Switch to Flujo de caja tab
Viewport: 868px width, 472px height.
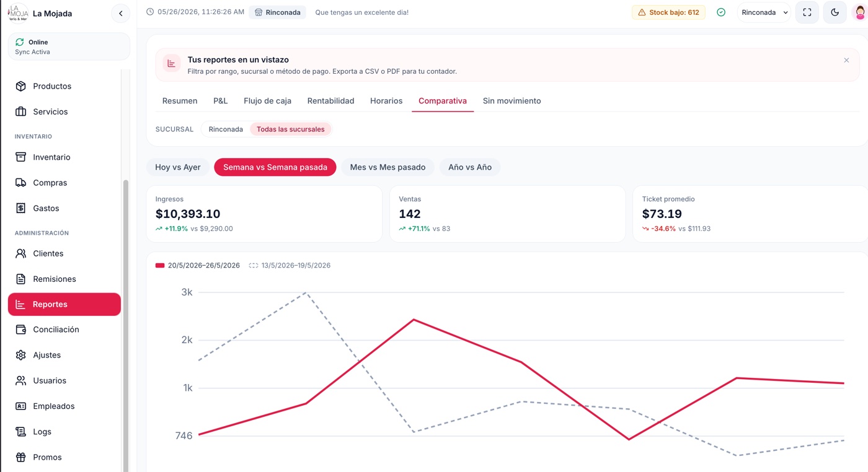tap(267, 101)
